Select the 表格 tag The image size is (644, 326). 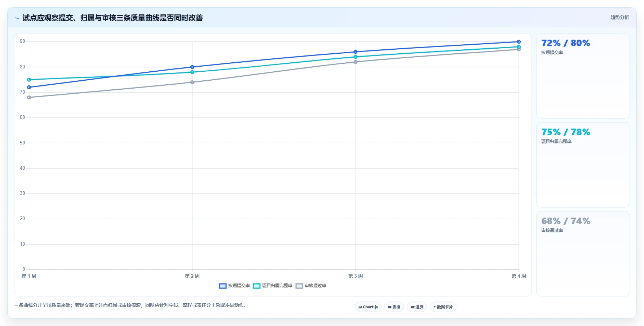(394, 307)
